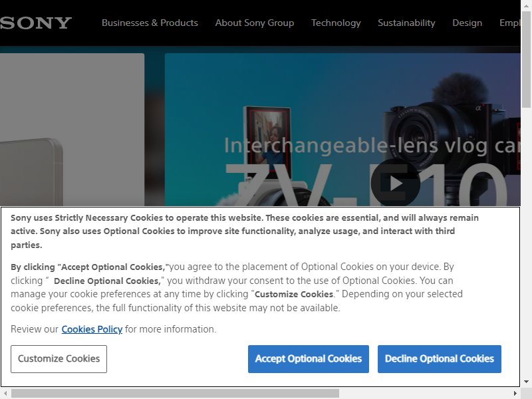Click the vertical scrollbar thumb

[526, 59]
